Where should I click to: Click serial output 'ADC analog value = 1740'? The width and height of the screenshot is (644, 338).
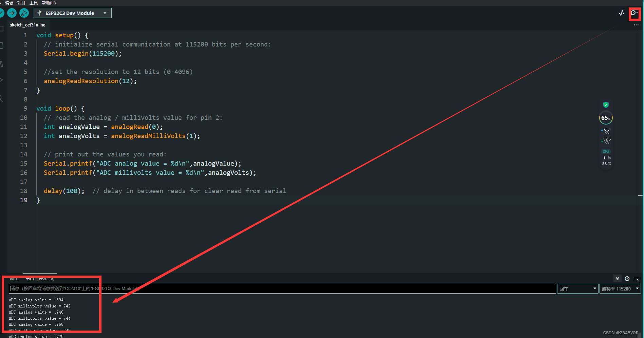(x=36, y=312)
